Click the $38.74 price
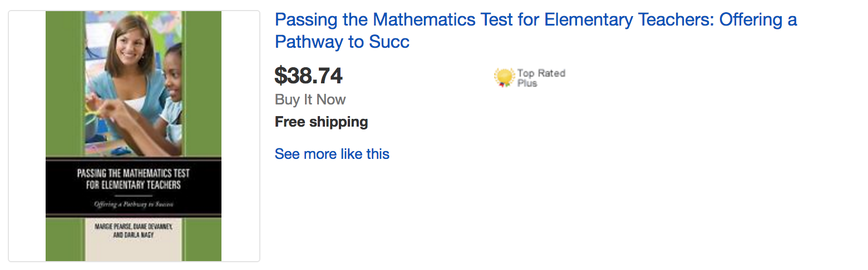The image size is (868, 270). point(308,76)
